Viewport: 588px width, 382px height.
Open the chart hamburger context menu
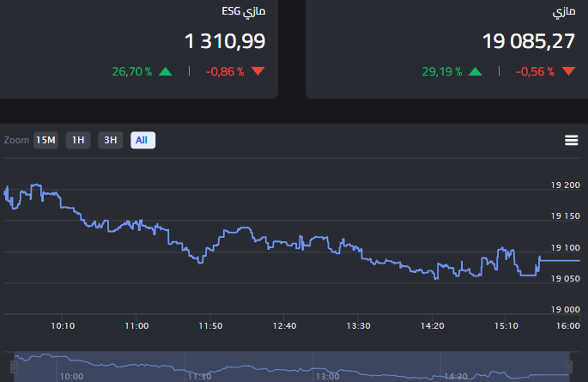point(571,141)
